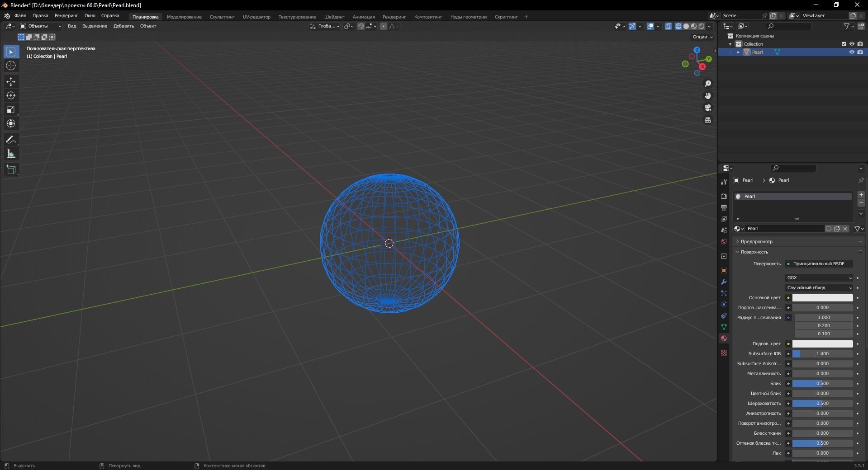This screenshot has height=470, width=868.
Task: Switch to the Скульптинг workspace tab
Action: 222,17
